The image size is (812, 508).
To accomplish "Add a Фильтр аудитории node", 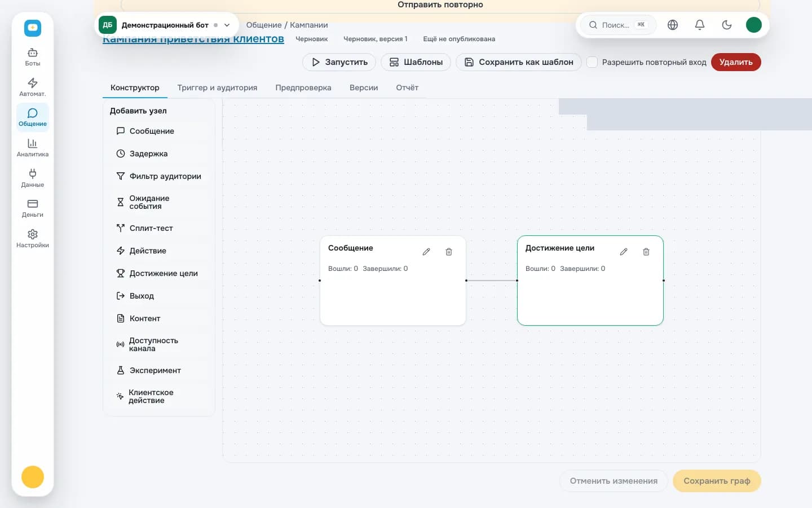I will 158,176.
